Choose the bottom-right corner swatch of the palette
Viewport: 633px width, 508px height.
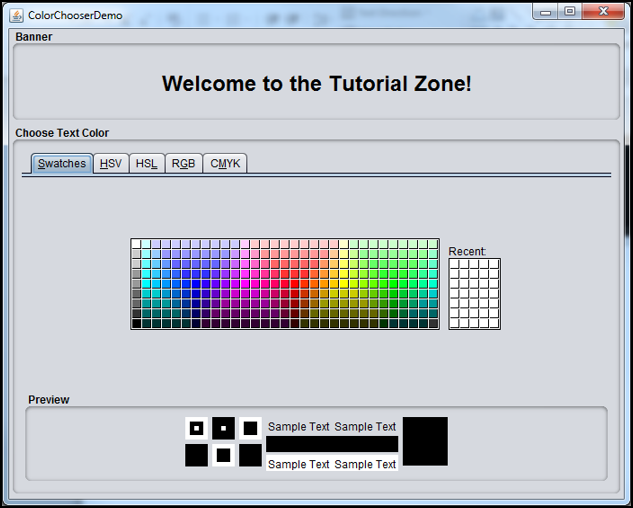(433, 323)
